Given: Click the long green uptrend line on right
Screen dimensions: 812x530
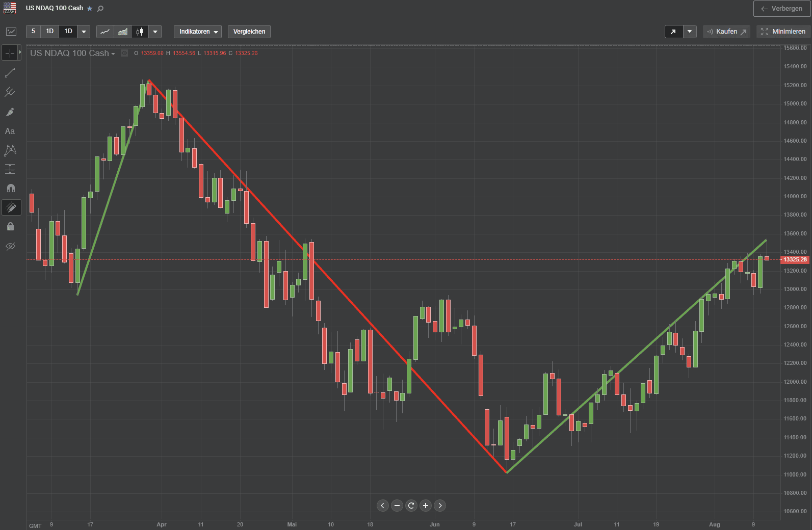Looking at the screenshot, I should tap(637, 356).
